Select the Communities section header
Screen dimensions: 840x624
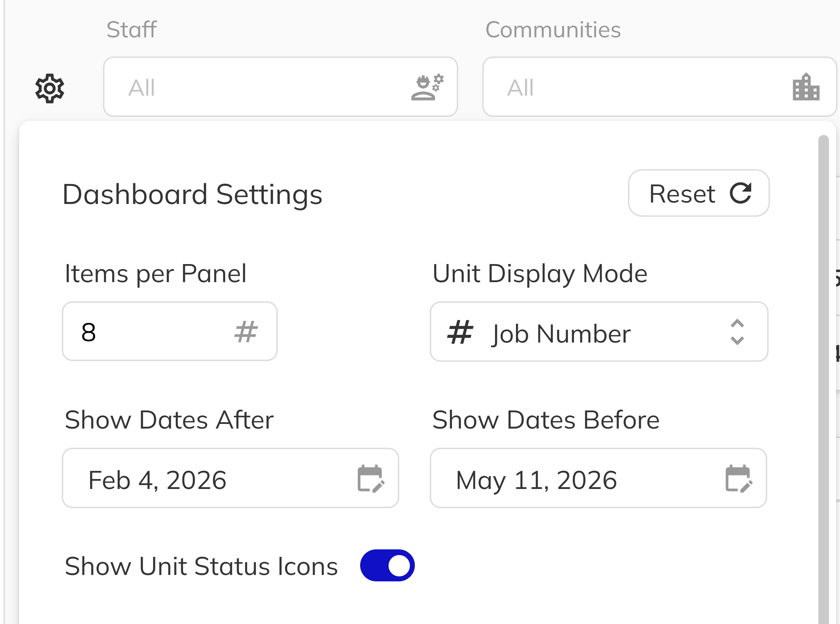[x=553, y=29]
